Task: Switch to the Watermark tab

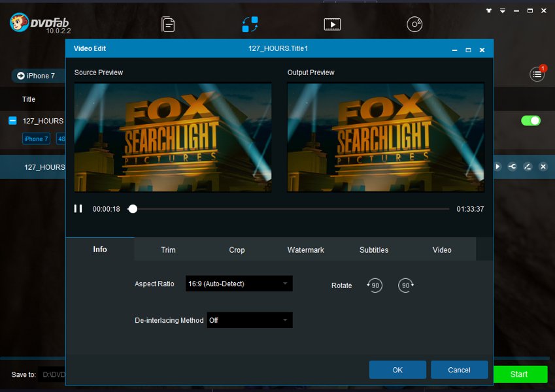Action: (x=305, y=250)
